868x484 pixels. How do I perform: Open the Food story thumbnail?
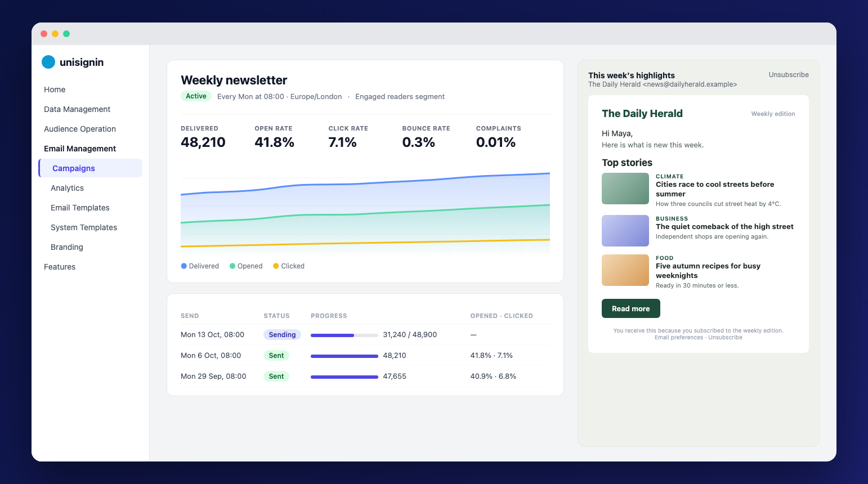coord(625,270)
